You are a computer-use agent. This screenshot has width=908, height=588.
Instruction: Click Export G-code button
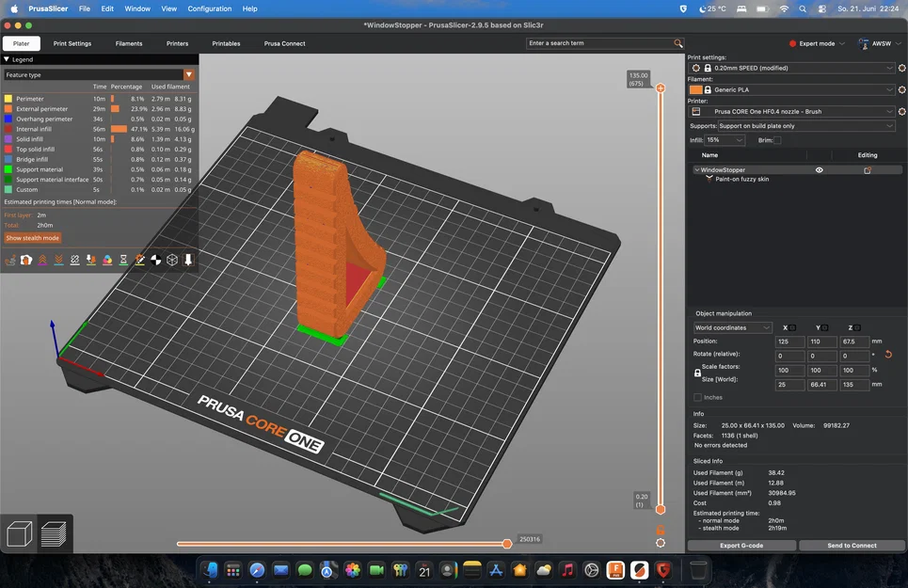741,545
